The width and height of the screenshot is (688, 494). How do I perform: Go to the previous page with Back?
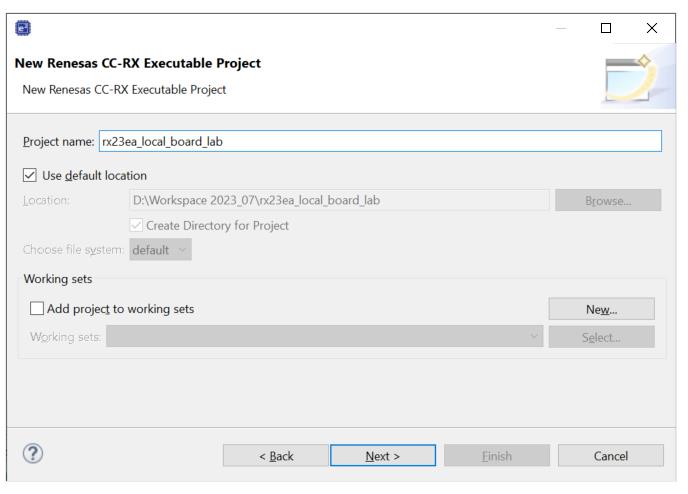click(x=276, y=456)
